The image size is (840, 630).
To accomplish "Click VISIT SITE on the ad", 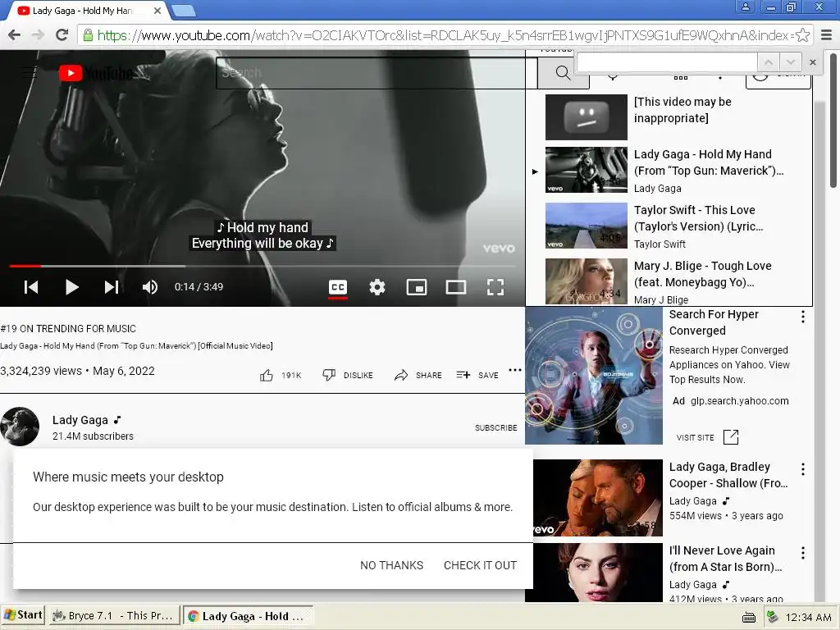I will click(x=696, y=438).
